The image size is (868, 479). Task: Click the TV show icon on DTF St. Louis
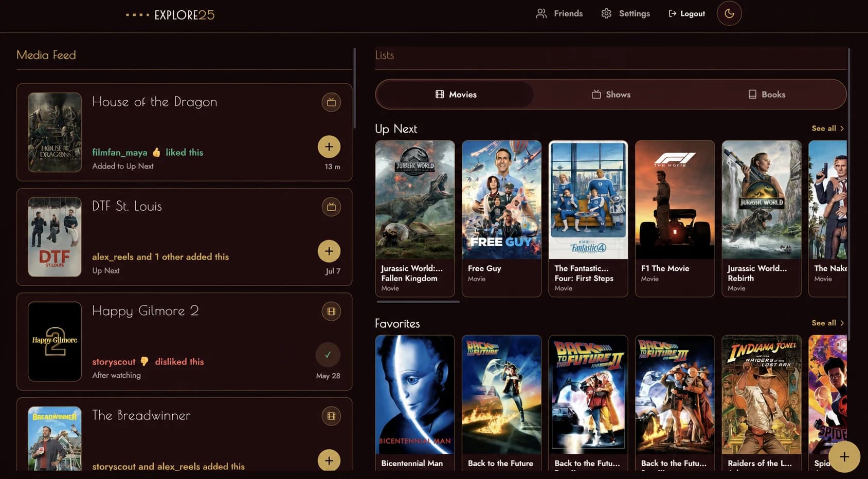point(331,207)
